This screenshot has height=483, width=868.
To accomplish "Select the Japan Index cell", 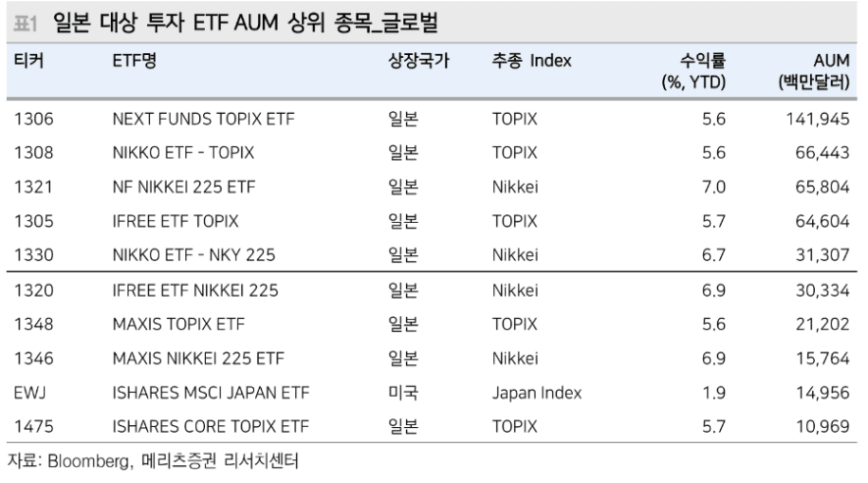I will [536, 393].
